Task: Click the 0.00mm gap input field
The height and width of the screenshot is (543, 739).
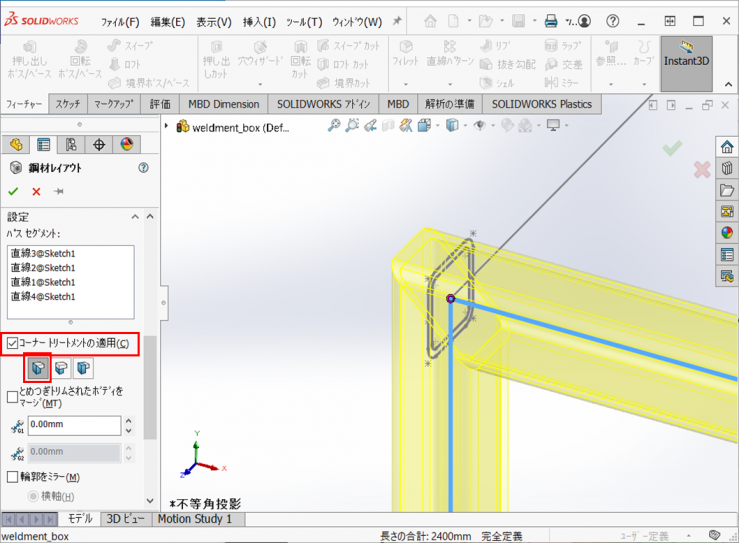Action: pos(74,425)
